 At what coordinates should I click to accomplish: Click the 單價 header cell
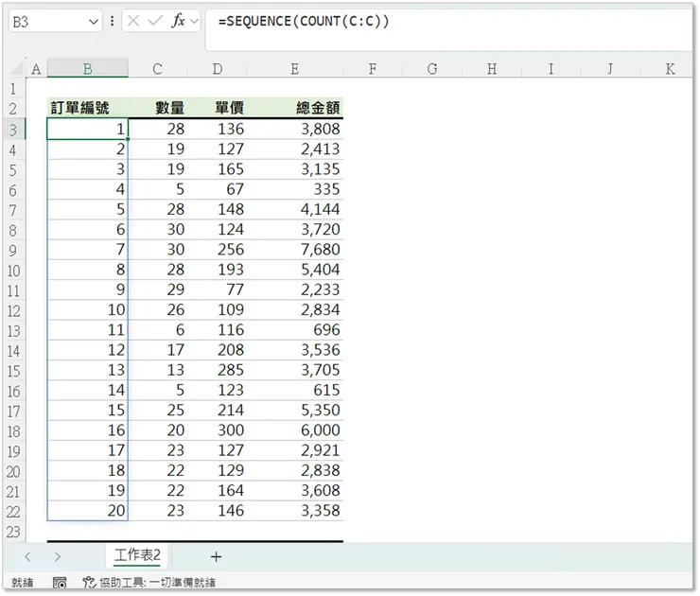pos(218,108)
